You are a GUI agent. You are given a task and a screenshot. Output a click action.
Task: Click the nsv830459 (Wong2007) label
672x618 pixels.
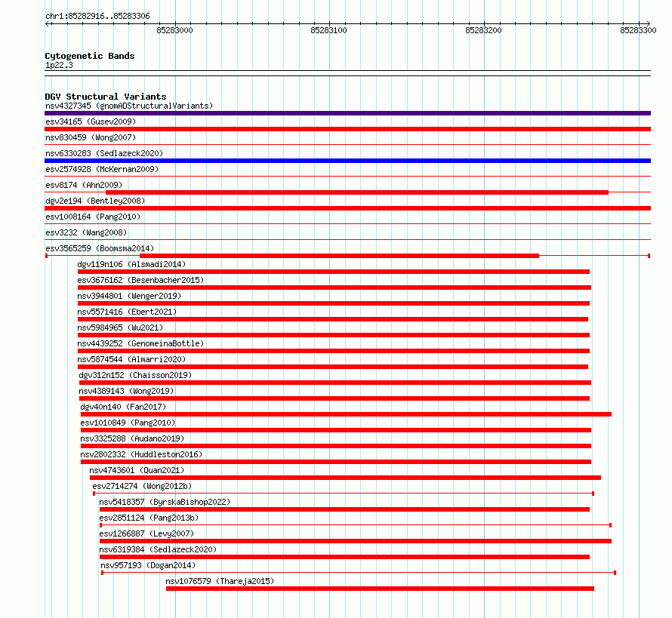click(x=91, y=137)
